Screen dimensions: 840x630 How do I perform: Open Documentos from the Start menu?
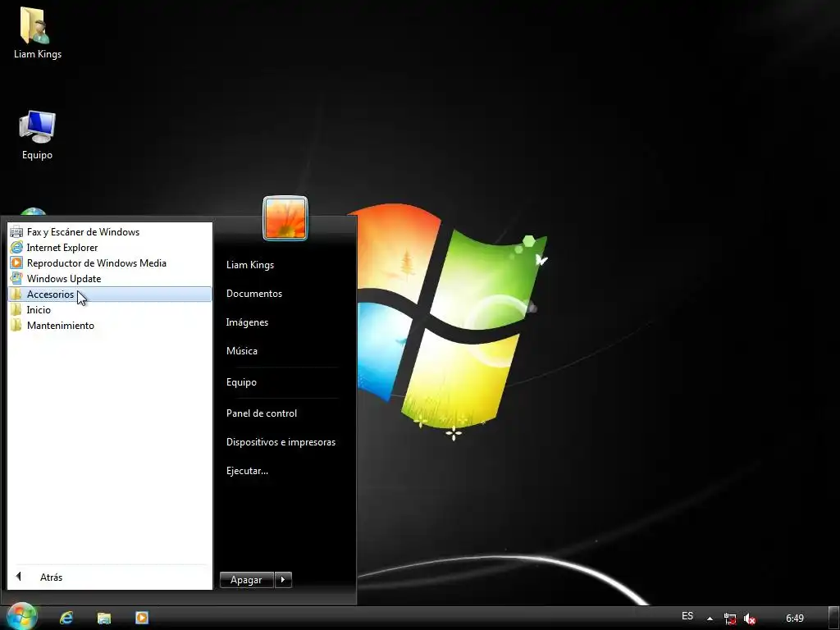click(254, 294)
